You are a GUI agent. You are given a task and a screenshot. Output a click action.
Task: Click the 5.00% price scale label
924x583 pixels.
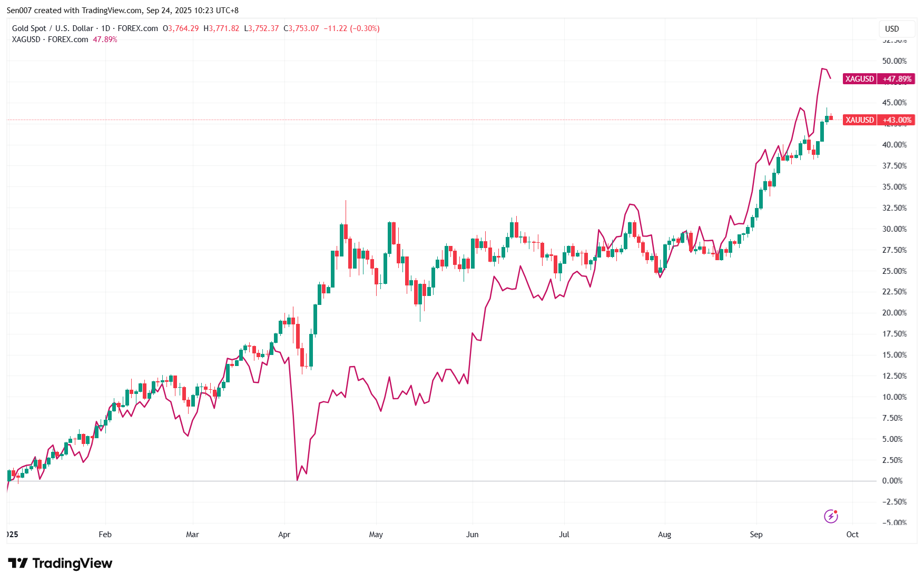tap(892, 439)
